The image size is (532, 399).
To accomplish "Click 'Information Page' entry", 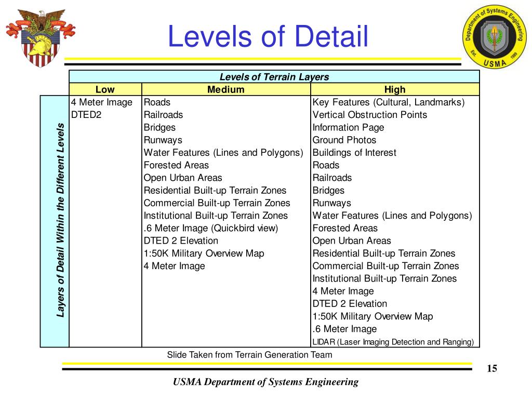I will (x=348, y=128).
